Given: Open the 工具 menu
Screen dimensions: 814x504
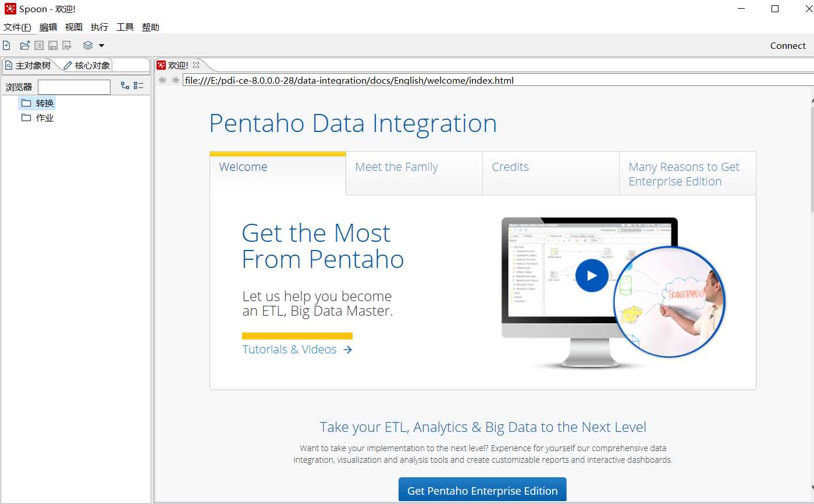Looking at the screenshot, I should [125, 27].
